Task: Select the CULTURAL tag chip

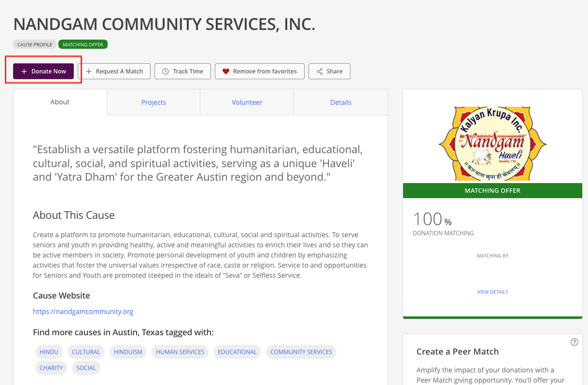Action: tap(86, 352)
